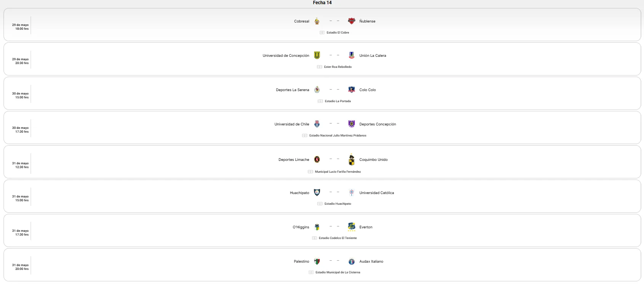Click the Huachipato shield crest
Image resolution: width=644 pixels, height=284 pixels.
click(x=317, y=193)
